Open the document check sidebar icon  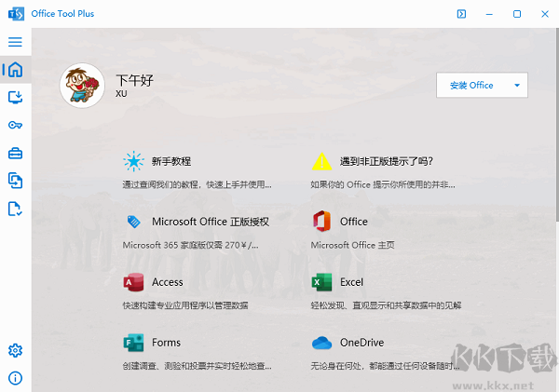pyautogui.click(x=15, y=209)
